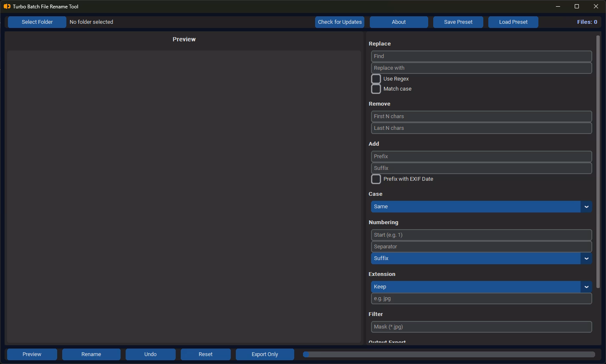The image size is (606, 364).
Task: Click Load Preset
Action: pyautogui.click(x=513, y=22)
